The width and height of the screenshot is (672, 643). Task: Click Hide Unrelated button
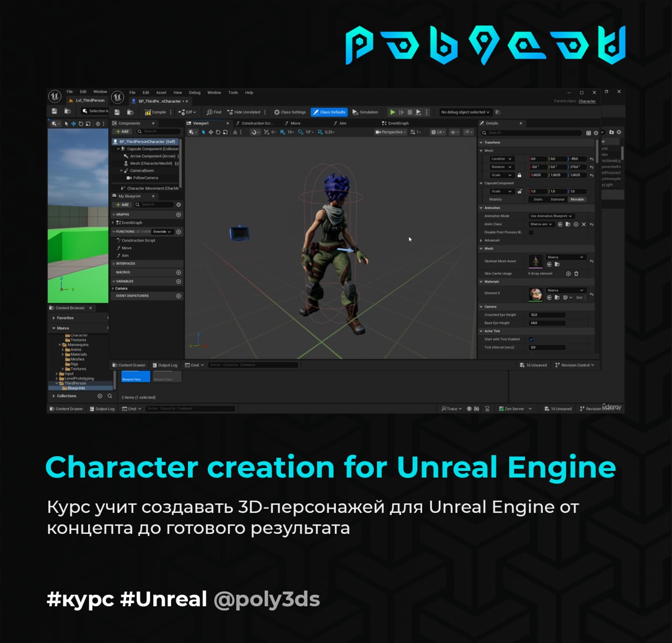(244, 112)
